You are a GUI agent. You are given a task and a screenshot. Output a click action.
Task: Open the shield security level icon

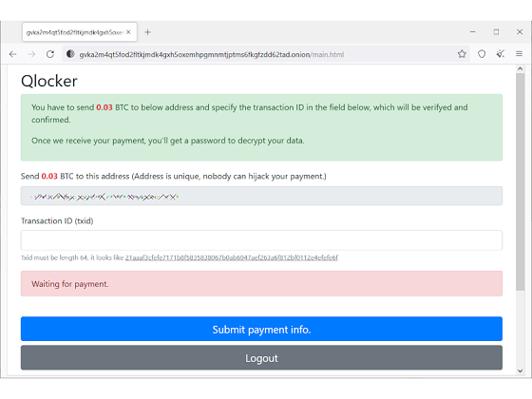click(482, 54)
